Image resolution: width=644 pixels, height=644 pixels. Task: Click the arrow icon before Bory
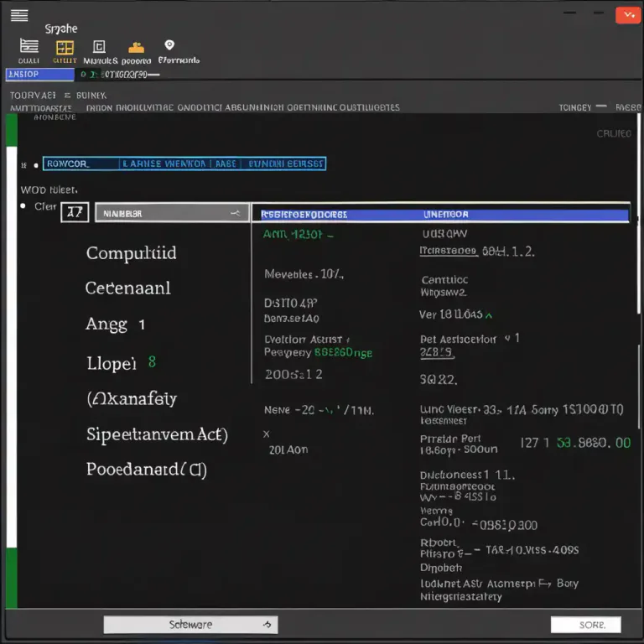coord(544,584)
